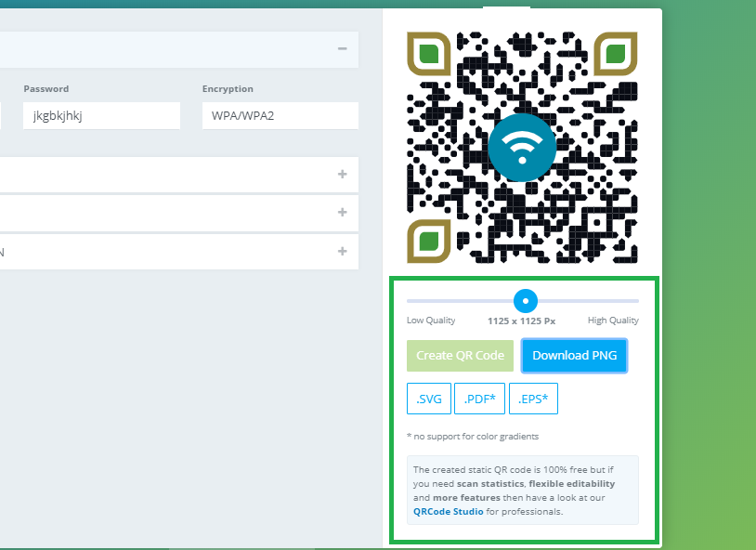This screenshot has height=550, width=756.
Task: Click the WiFi logo in QR code
Action: [x=522, y=148]
